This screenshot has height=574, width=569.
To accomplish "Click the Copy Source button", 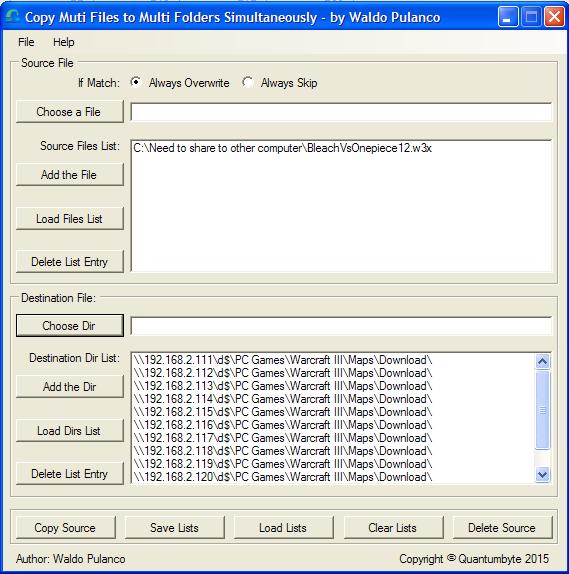I will (65, 528).
